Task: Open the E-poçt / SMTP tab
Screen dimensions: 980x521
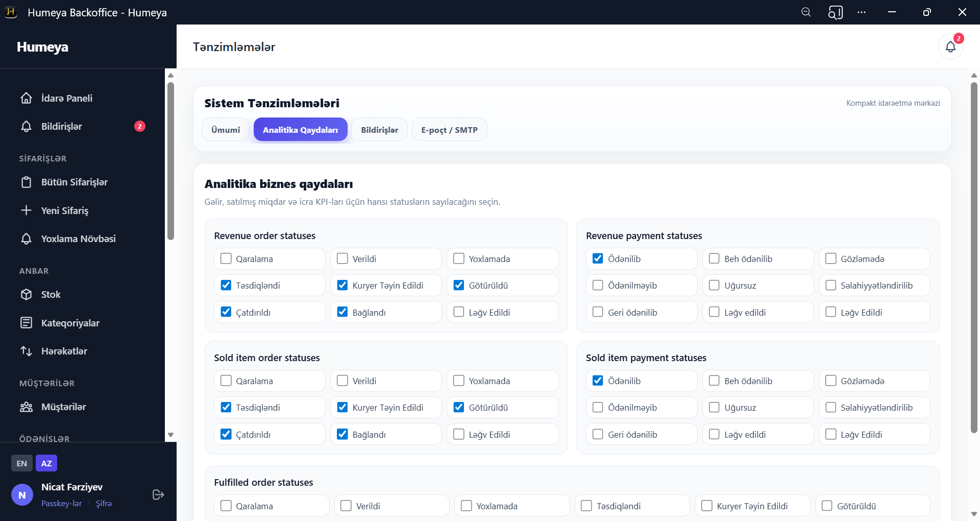Action: (x=449, y=130)
